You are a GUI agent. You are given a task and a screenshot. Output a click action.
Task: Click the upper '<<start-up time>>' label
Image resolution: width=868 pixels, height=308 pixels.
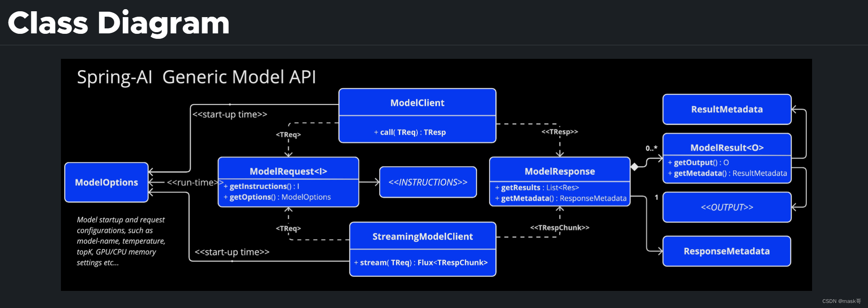coord(230,114)
